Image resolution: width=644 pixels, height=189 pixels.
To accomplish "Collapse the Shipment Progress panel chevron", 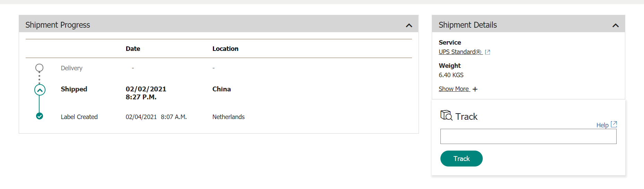I will (x=409, y=25).
